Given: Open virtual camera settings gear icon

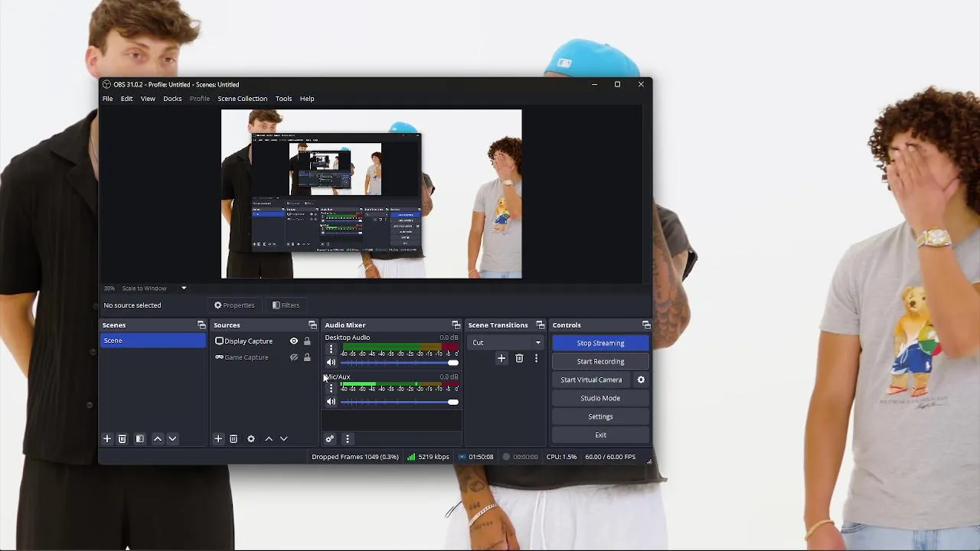Looking at the screenshot, I should (x=641, y=380).
